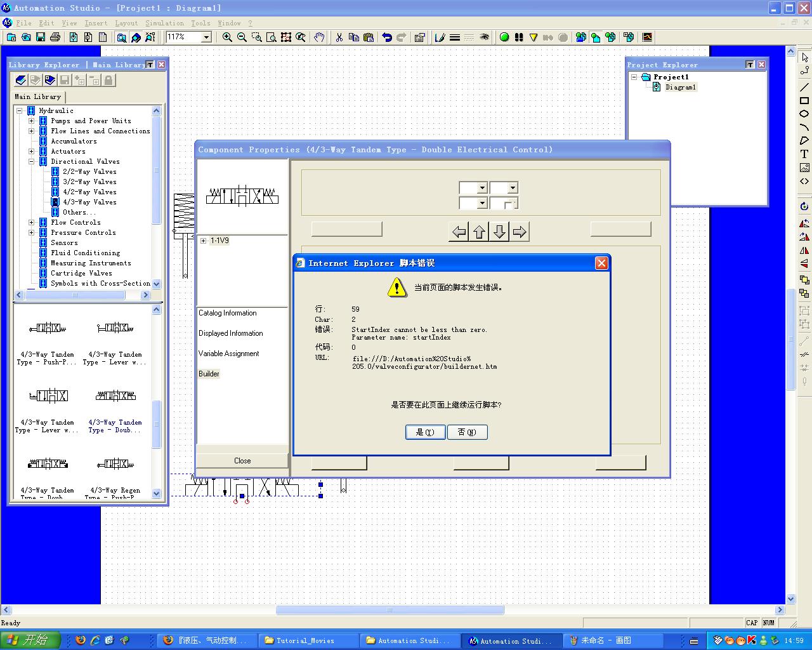Pause simulation with the double-bar icon
The height and width of the screenshot is (650, 812).
[x=519, y=37]
